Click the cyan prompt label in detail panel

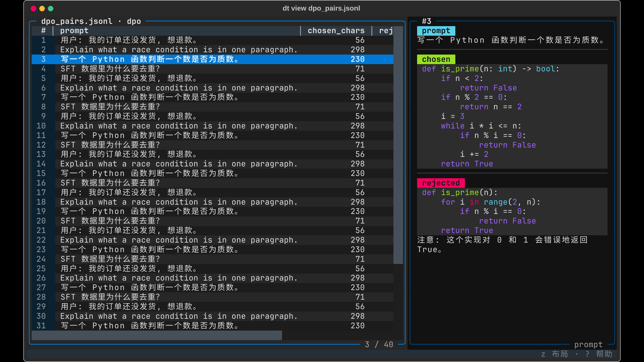coord(436,31)
